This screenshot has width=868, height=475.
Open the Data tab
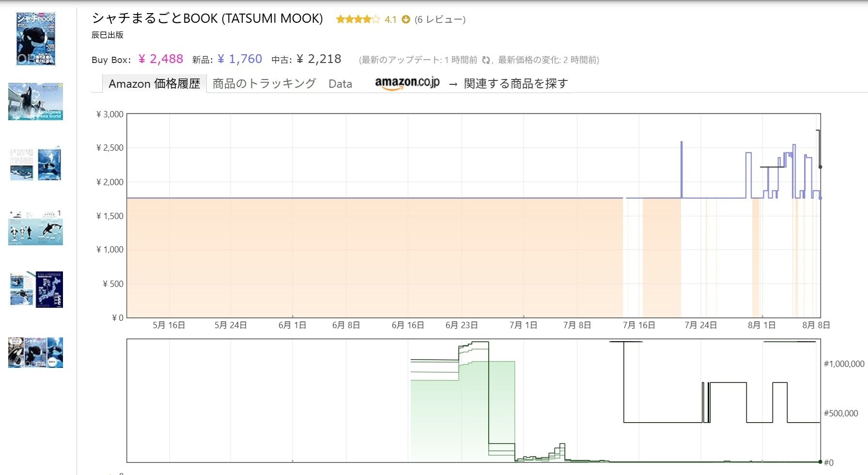[340, 84]
